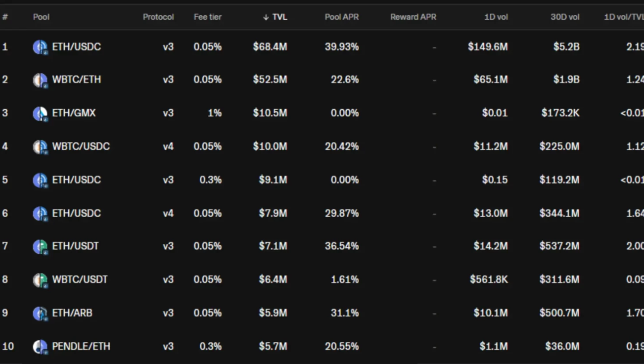Sort by the 30D vol column header
The height and width of the screenshot is (364, 644).
click(565, 17)
